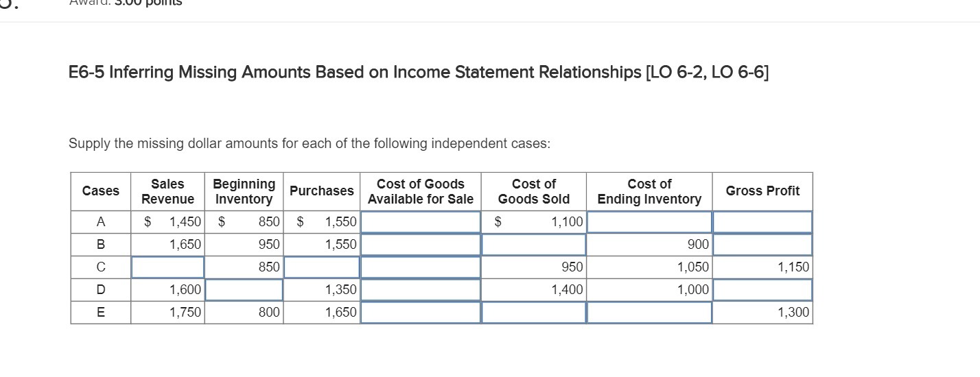
Task: Click Case C ending inventory value 1,050
Action: 693,267
